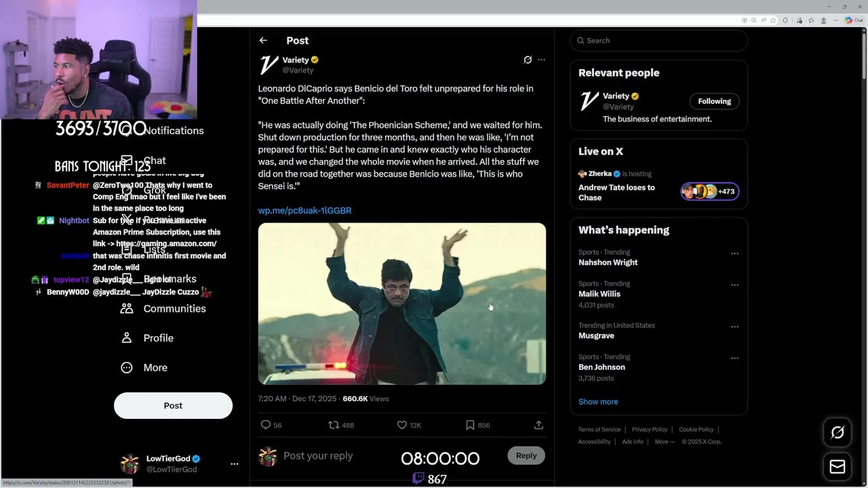Screen dimensions: 868x488
Task: Open the Messages envelope floating button
Action: point(837,467)
